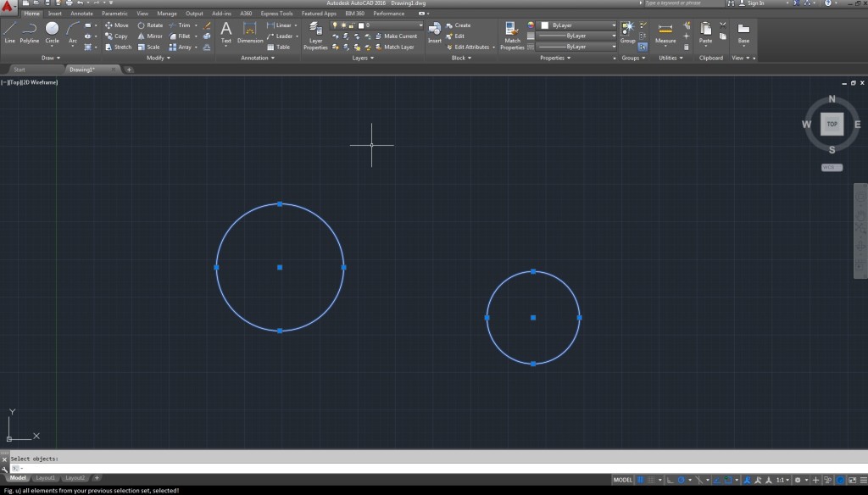Open the Layout1 tab
Viewport: 868px width, 495px height.
(x=45, y=479)
